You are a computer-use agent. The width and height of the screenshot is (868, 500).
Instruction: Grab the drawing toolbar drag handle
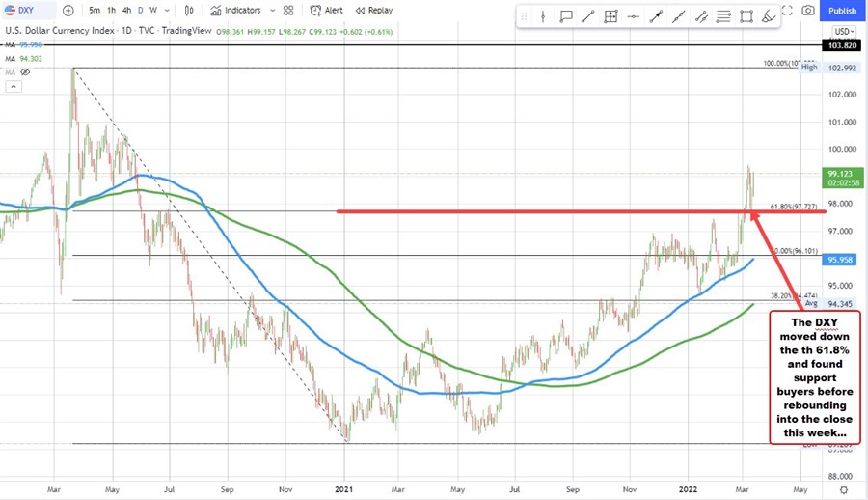523,16
